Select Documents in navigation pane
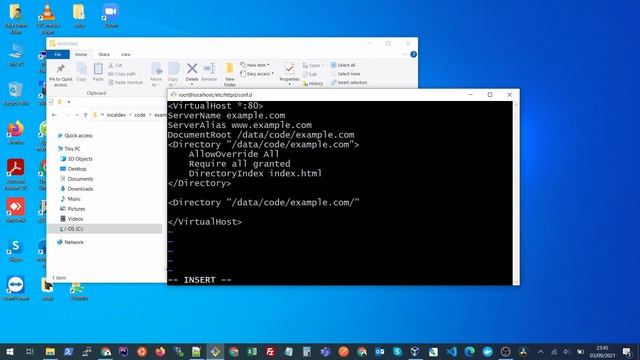The image size is (640, 360). pyautogui.click(x=77, y=179)
